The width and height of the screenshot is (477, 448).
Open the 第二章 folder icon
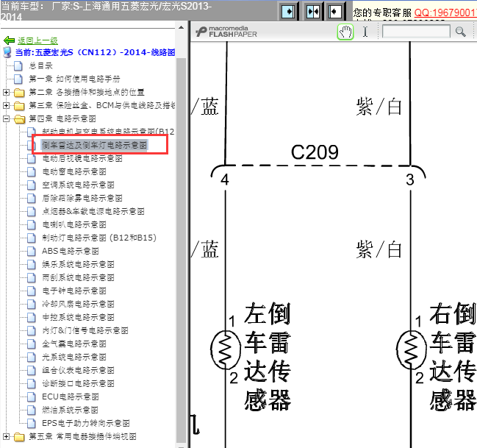19,92
